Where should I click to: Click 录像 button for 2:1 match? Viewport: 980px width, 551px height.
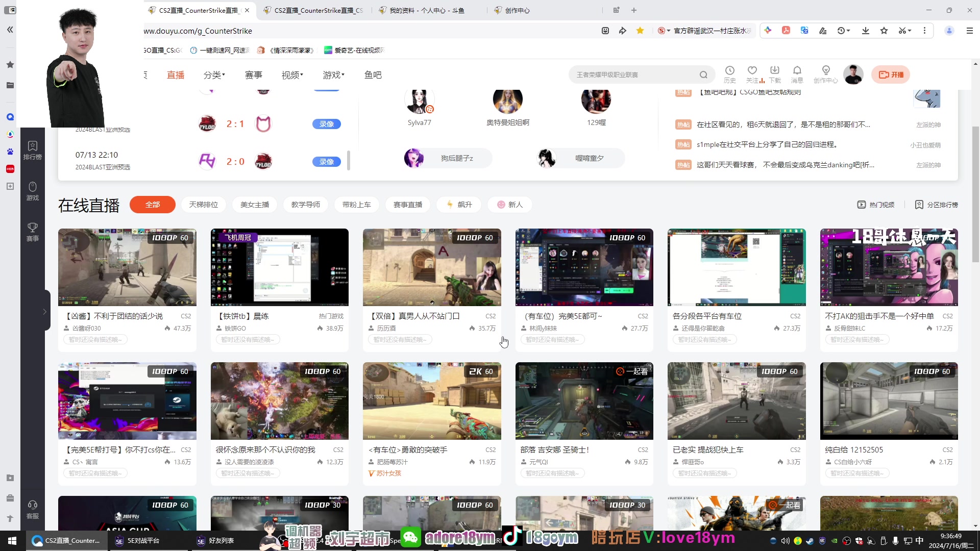pyautogui.click(x=327, y=124)
